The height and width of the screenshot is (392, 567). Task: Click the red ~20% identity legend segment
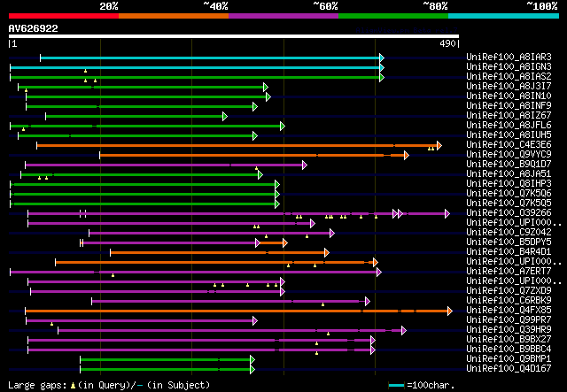64,16
